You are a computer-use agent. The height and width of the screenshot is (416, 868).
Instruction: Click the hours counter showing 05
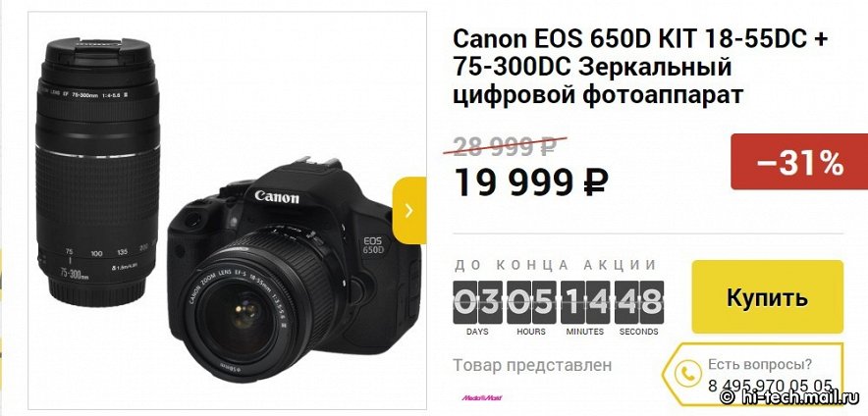coord(531,302)
